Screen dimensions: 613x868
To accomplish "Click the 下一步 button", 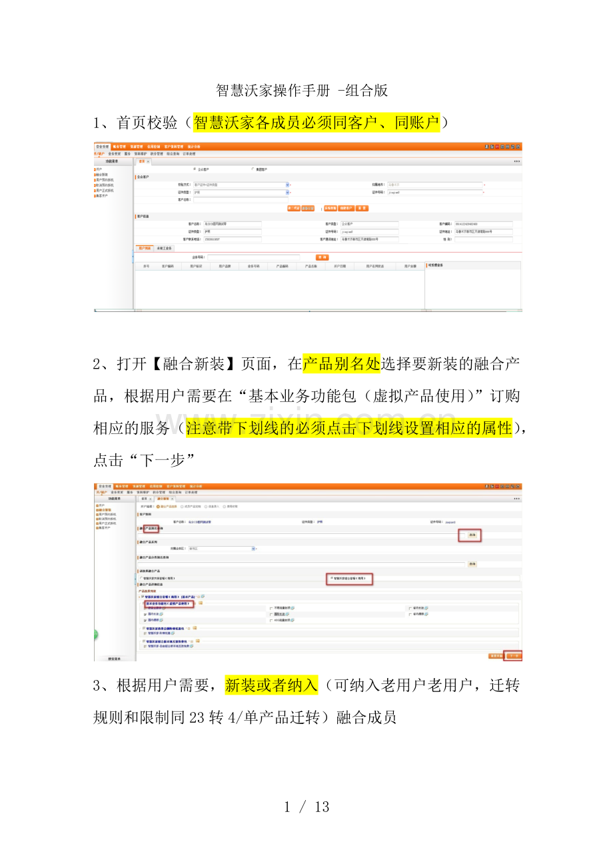I will (x=514, y=655).
